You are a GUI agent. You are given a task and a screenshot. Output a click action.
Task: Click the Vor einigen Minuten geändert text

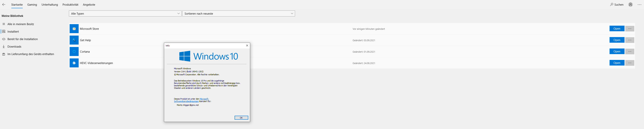pyautogui.click(x=368, y=29)
